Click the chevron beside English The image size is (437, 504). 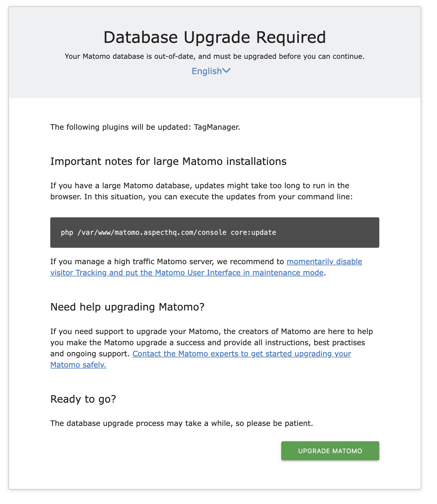tap(226, 71)
